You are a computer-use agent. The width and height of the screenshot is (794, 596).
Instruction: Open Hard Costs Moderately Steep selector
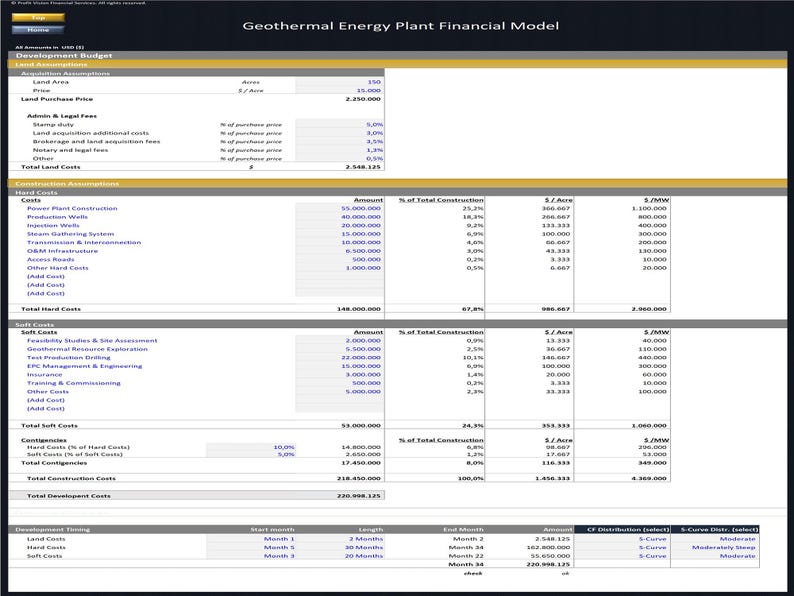(715, 547)
